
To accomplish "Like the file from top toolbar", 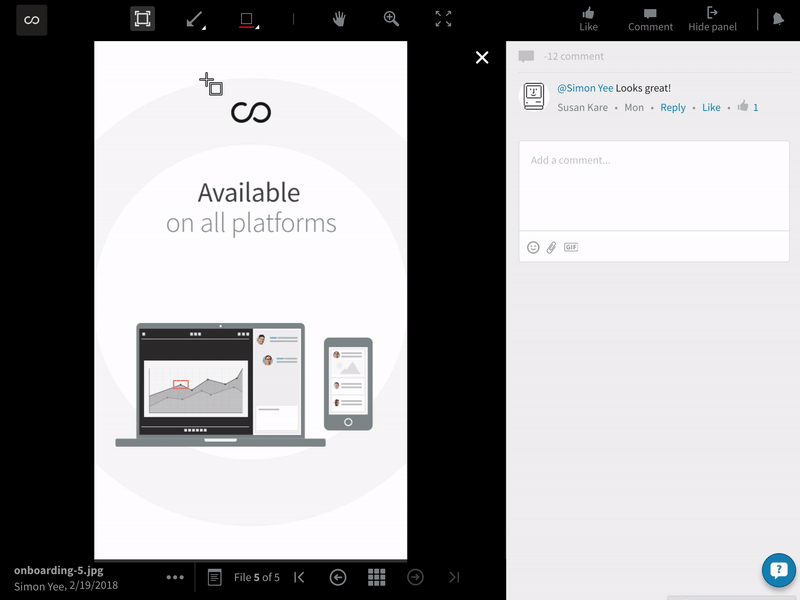I will (588, 19).
